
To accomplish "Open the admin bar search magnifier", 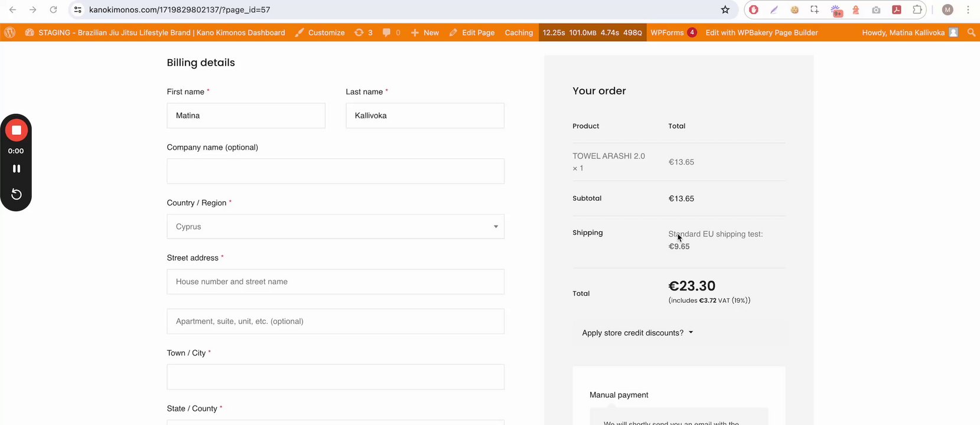I will pos(971,32).
